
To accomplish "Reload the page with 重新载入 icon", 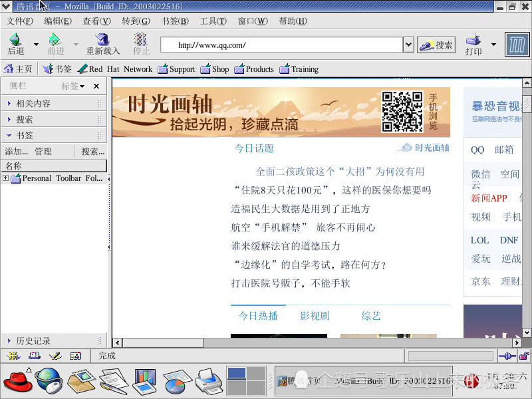I will click(102, 39).
